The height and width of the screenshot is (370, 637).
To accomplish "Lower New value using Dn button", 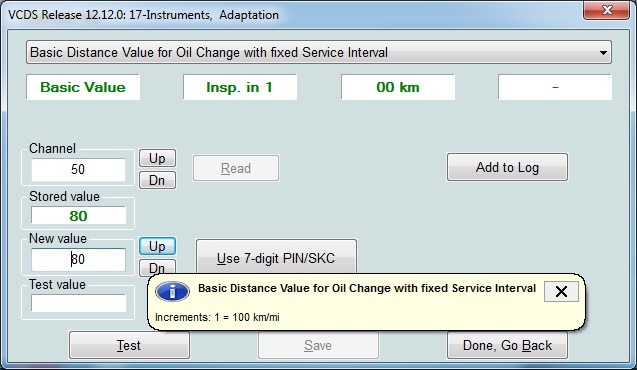I will tap(157, 267).
